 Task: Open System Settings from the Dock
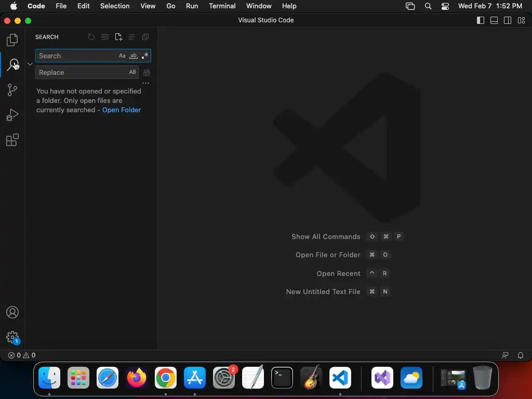click(224, 378)
